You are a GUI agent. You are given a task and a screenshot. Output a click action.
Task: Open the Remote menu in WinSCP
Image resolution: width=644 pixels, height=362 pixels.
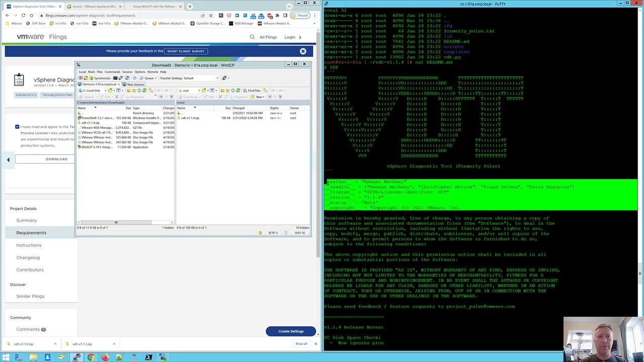[x=152, y=72]
